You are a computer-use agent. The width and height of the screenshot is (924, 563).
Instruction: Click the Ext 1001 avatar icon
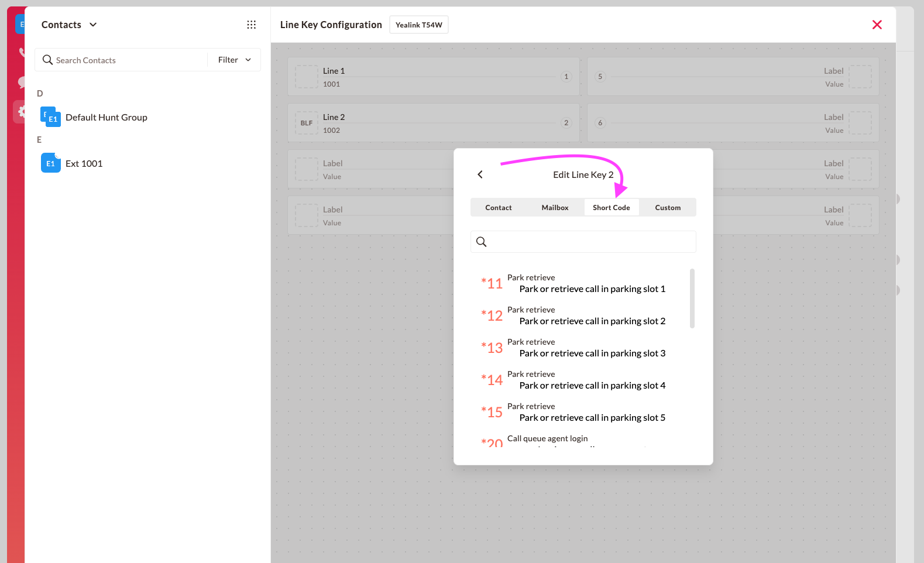(x=51, y=163)
